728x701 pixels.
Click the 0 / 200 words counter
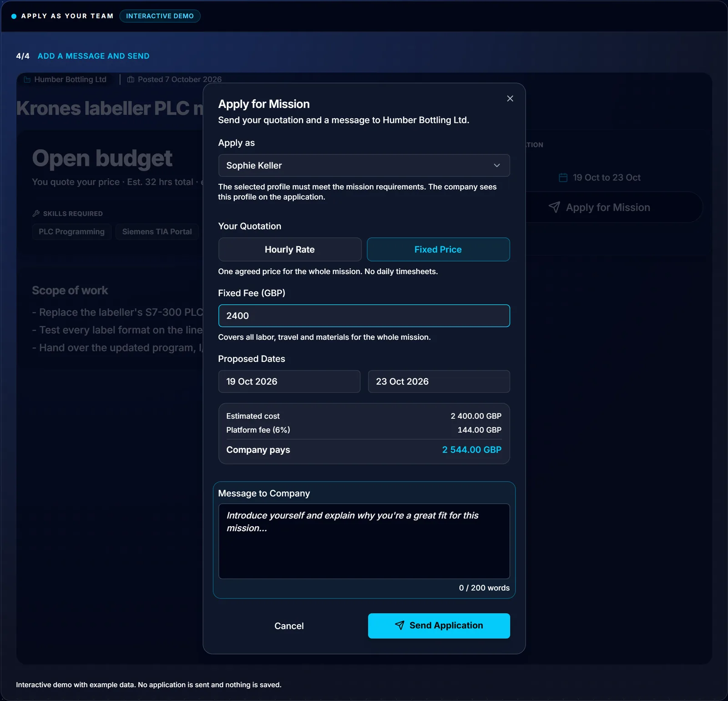(484, 588)
